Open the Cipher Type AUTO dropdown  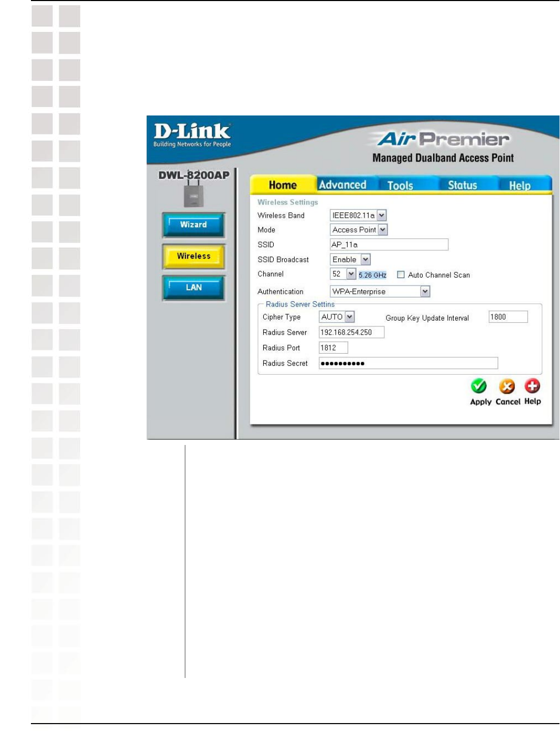[337, 317]
